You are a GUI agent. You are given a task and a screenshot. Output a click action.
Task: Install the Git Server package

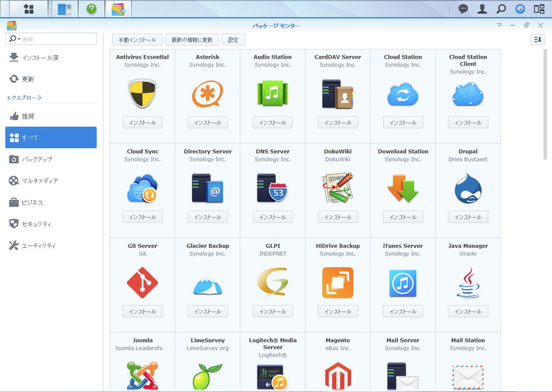point(142,311)
